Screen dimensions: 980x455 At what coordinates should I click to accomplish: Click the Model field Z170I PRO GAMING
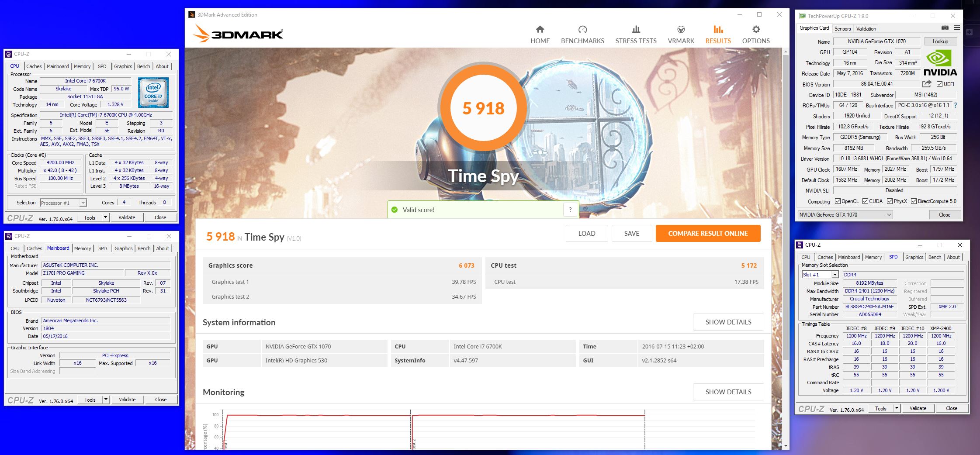(83, 273)
